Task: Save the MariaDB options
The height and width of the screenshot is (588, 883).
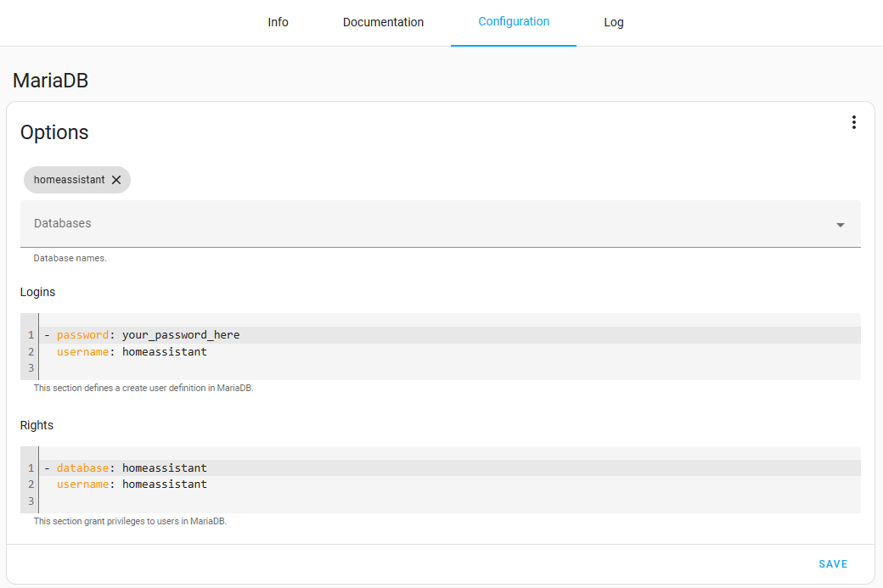Action: coord(833,563)
